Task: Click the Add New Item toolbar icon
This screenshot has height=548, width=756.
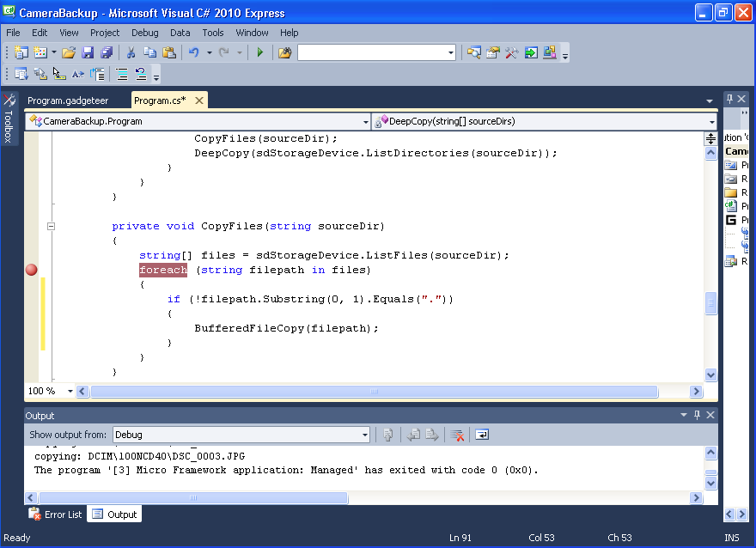Action: click(40, 52)
